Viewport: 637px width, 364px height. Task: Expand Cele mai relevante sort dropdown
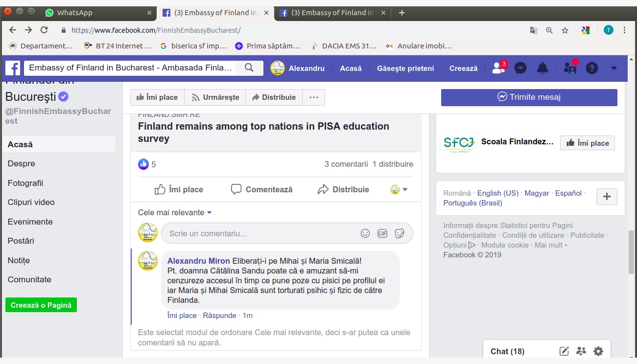175,213
